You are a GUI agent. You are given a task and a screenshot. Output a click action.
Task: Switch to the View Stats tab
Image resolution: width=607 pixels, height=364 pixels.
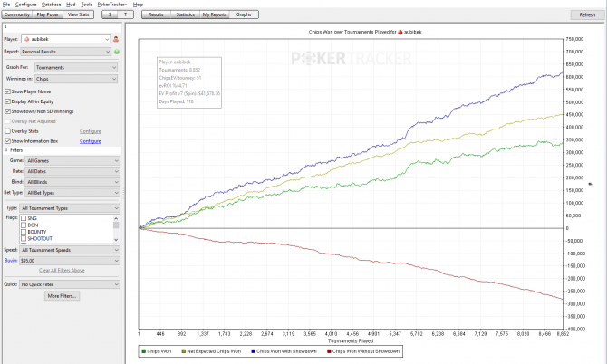coord(78,14)
